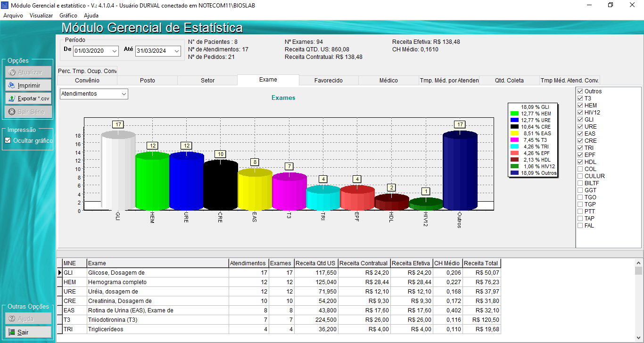Open the Até end date dropdown
The width and height of the screenshot is (644, 343).
coord(177,51)
